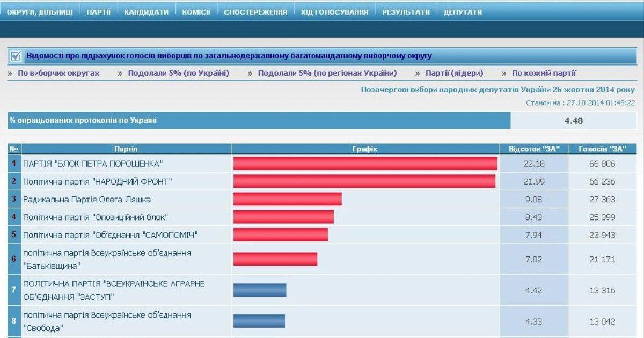Image resolution: width=644 pixels, height=338 pixels.
Task: Open the ПАРТІЇ menu item
Action: click(x=99, y=12)
